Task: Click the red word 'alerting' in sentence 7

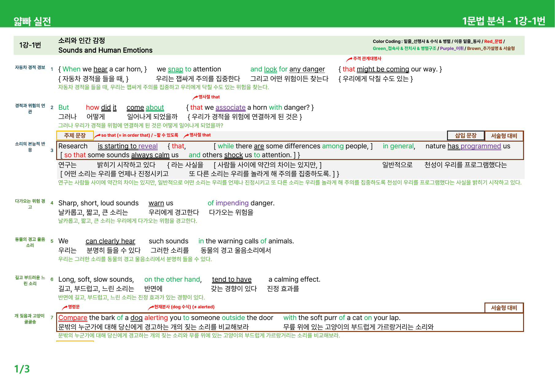Action: pos(156,318)
